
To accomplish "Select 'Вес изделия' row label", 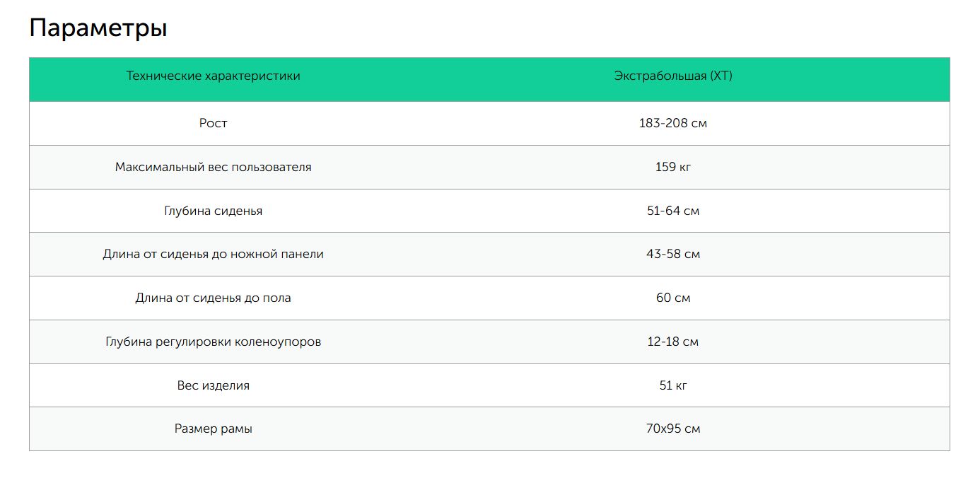I will 213,386.
